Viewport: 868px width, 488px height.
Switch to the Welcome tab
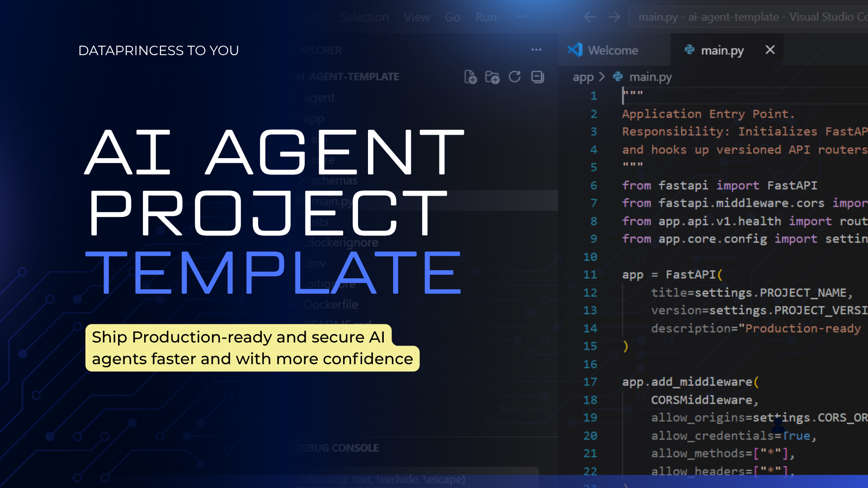click(x=614, y=50)
